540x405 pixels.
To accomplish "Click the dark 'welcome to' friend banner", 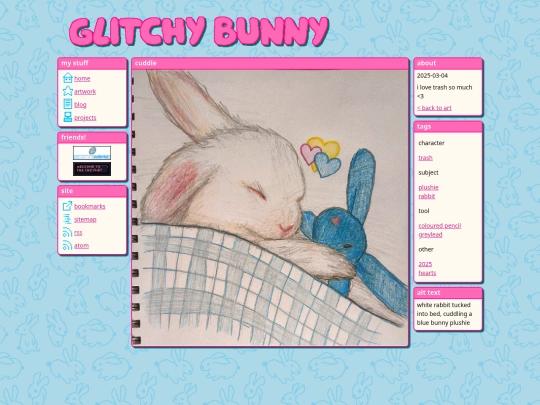I will click(x=92, y=169).
